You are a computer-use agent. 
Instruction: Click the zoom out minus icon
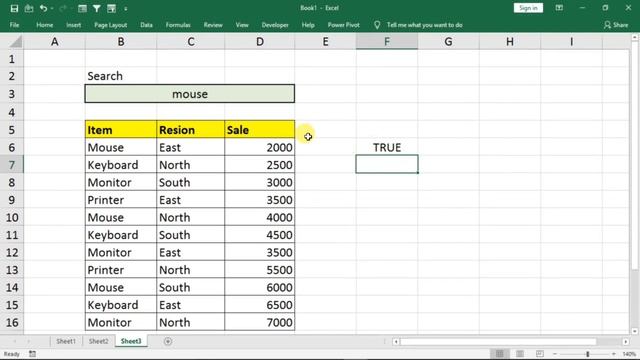(555, 354)
